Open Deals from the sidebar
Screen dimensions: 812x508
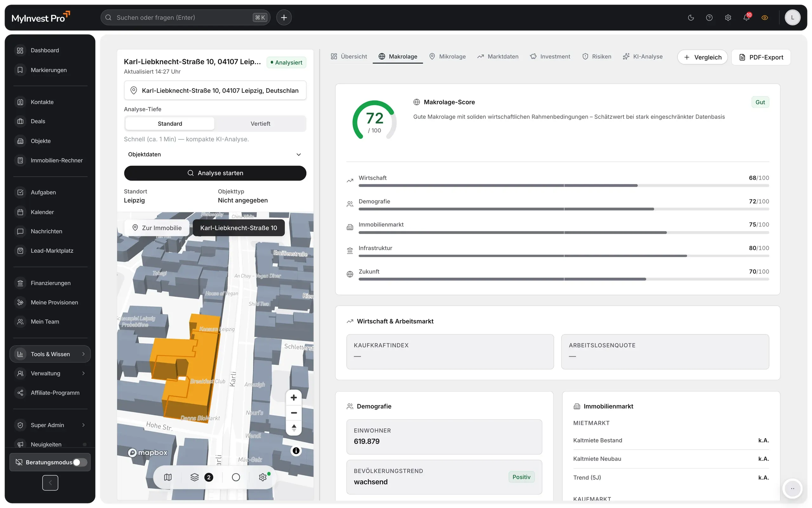pos(50,121)
